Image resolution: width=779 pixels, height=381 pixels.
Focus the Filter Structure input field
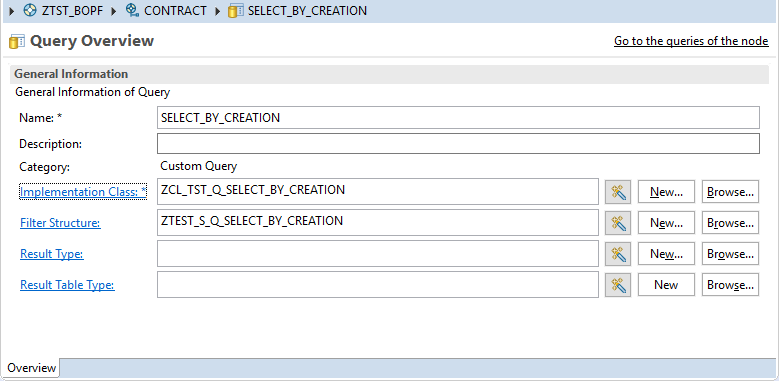tap(378, 223)
